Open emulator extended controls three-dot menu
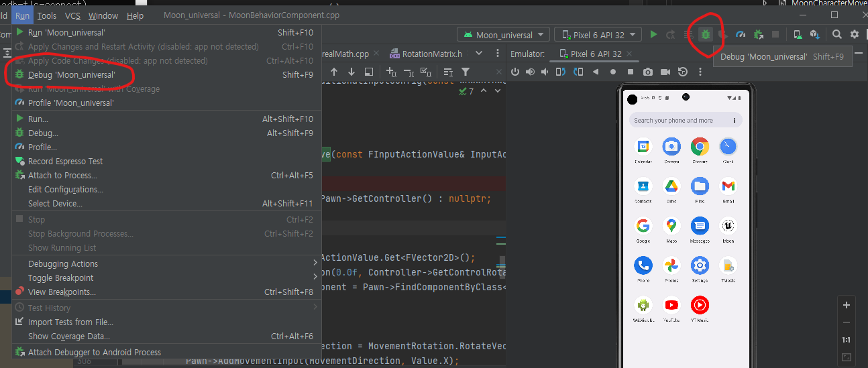The width and height of the screenshot is (868, 368). 700,72
